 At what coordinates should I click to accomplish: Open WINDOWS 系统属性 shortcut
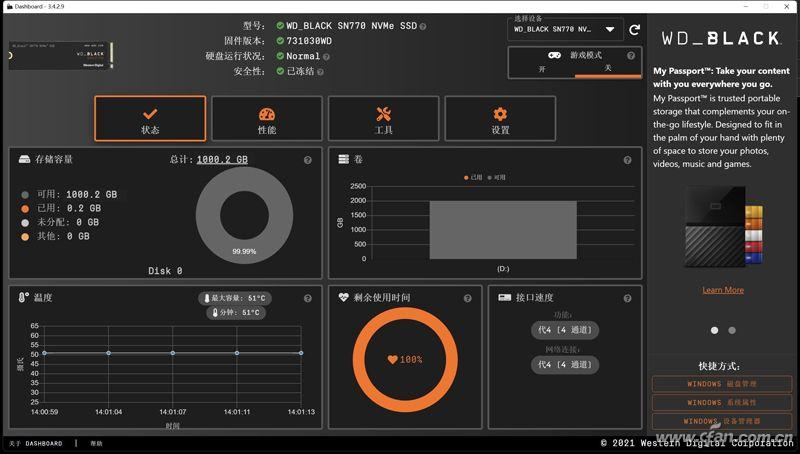click(x=722, y=402)
